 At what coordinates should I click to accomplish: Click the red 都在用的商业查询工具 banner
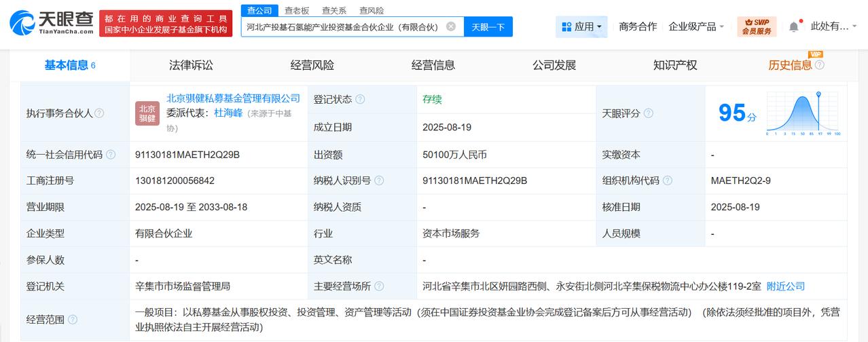[x=164, y=23]
